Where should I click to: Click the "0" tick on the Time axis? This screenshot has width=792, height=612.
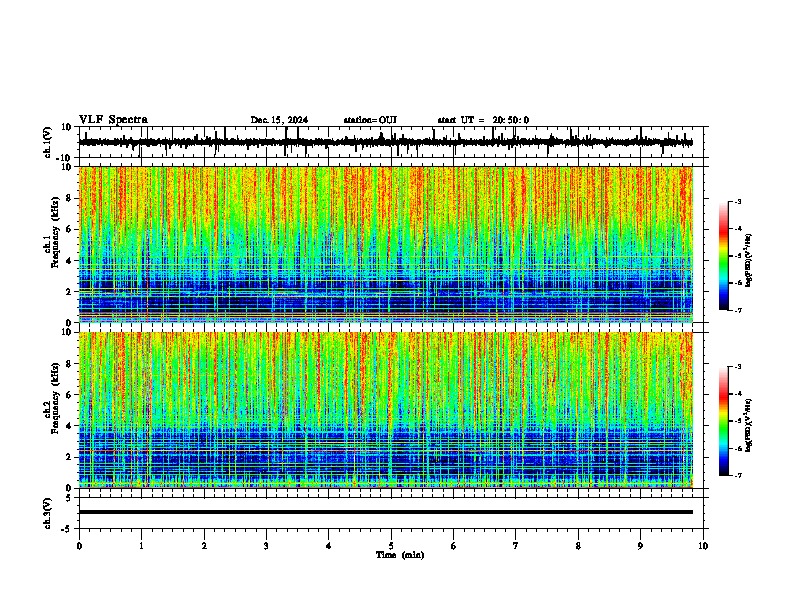pos(79,546)
